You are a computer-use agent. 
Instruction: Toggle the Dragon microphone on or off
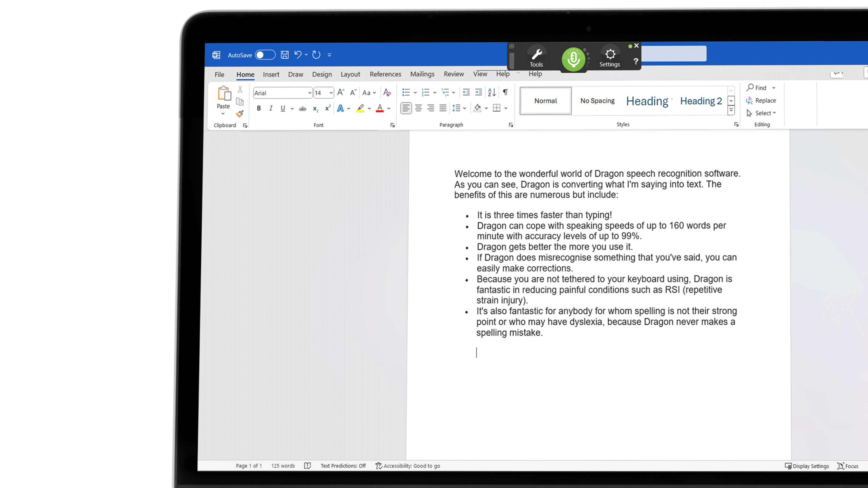tap(573, 59)
